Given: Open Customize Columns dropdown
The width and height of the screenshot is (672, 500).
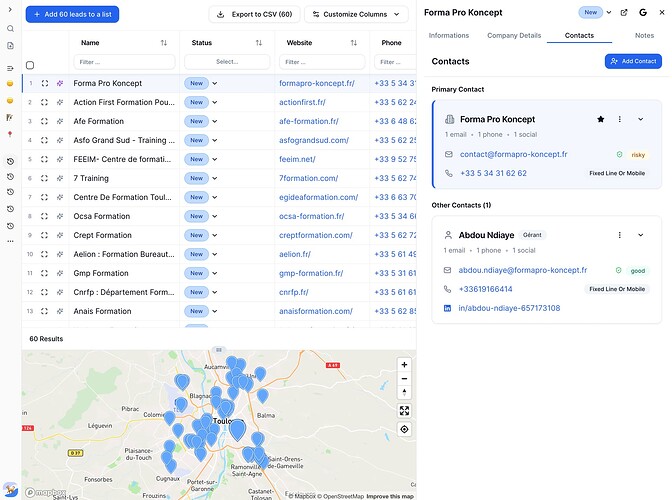Looking at the screenshot, I should click(x=356, y=14).
